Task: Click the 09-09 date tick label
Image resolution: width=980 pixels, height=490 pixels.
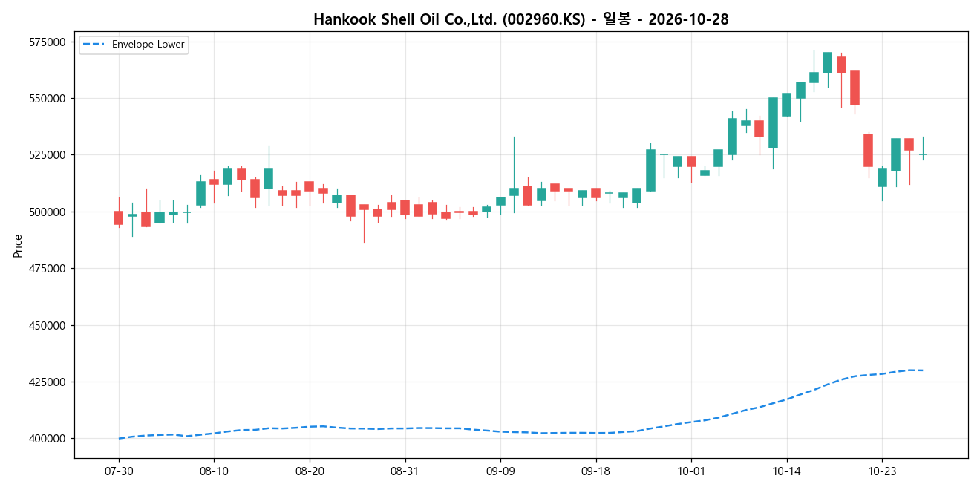Action: click(500, 471)
